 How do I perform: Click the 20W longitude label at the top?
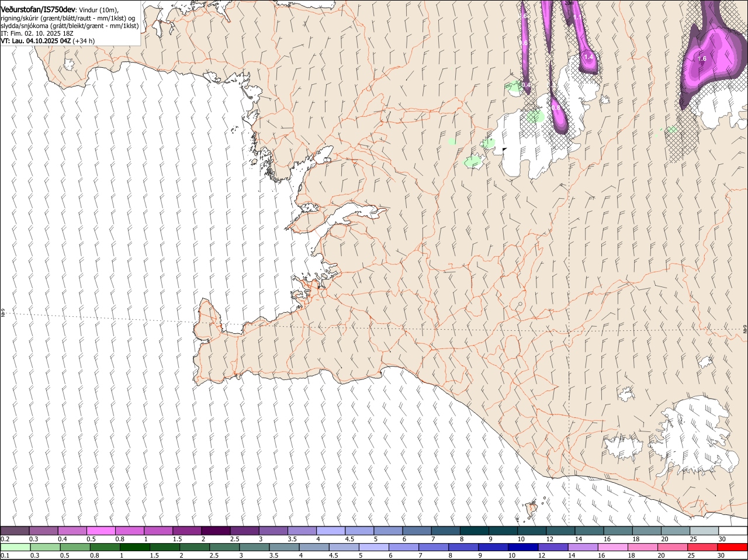coord(569,3)
